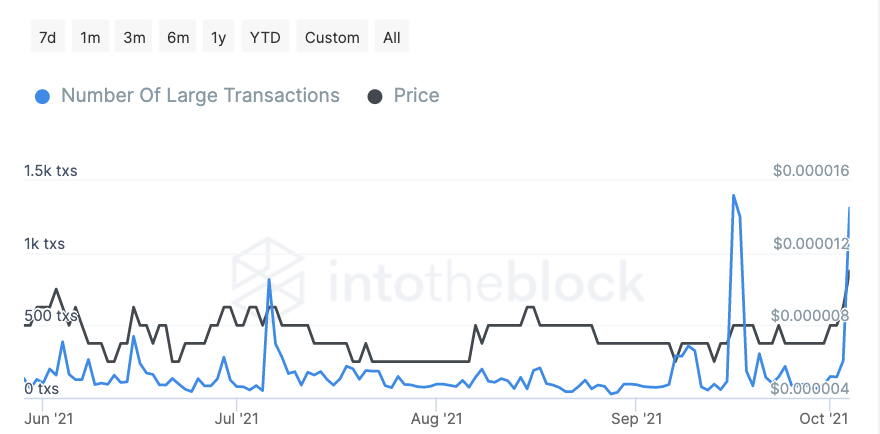Toggle the Price series legend
880x434 pixels.
416,96
